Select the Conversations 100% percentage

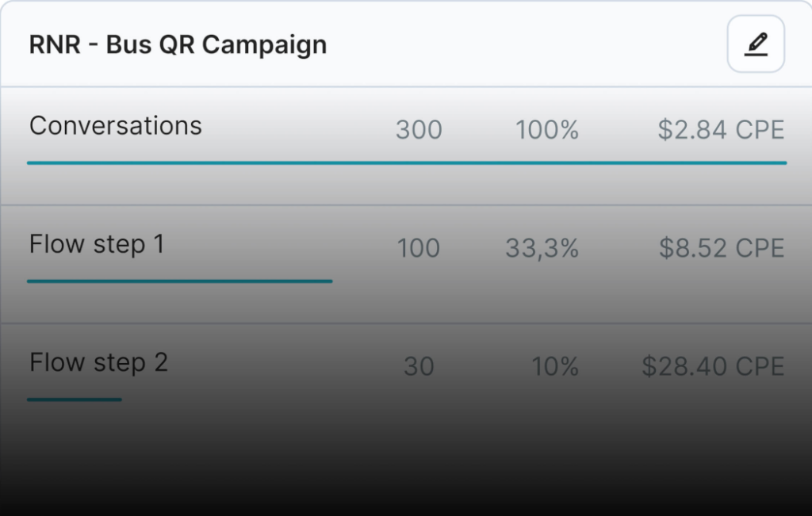point(547,129)
